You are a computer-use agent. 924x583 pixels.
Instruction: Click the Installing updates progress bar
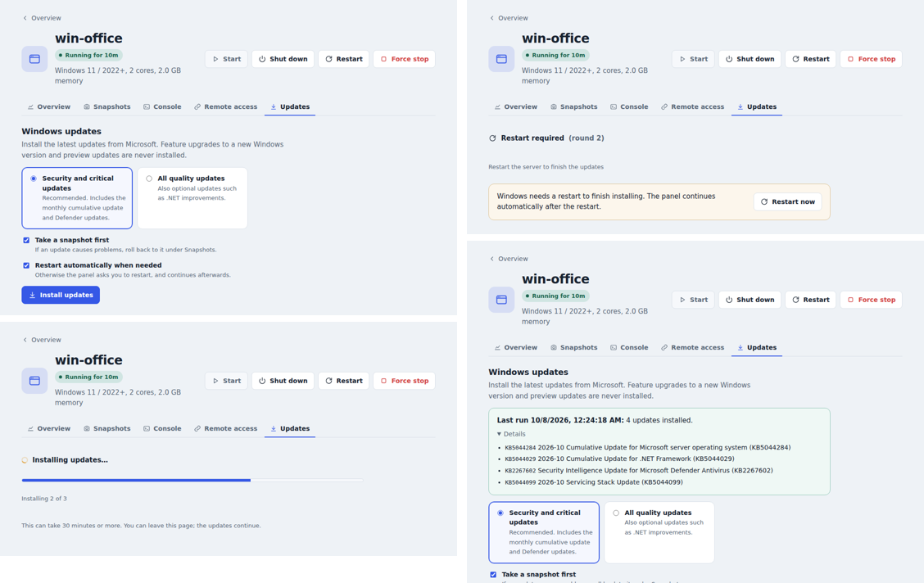[192, 481]
